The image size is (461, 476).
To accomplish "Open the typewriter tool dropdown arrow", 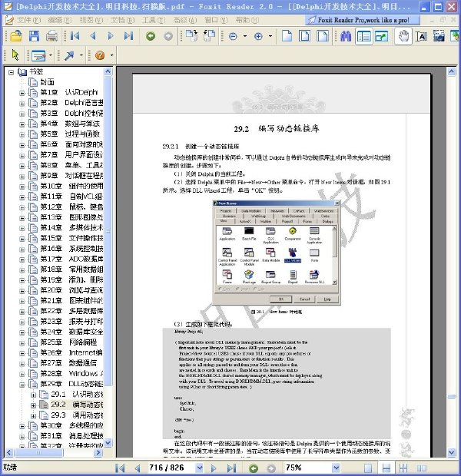I will (x=51, y=55).
